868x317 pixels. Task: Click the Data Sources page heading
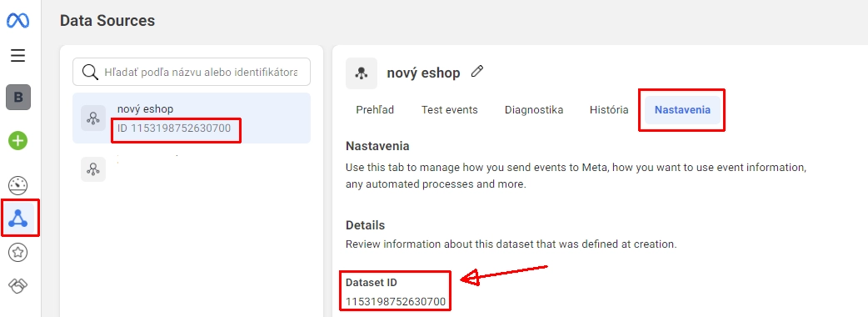(x=107, y=21)
